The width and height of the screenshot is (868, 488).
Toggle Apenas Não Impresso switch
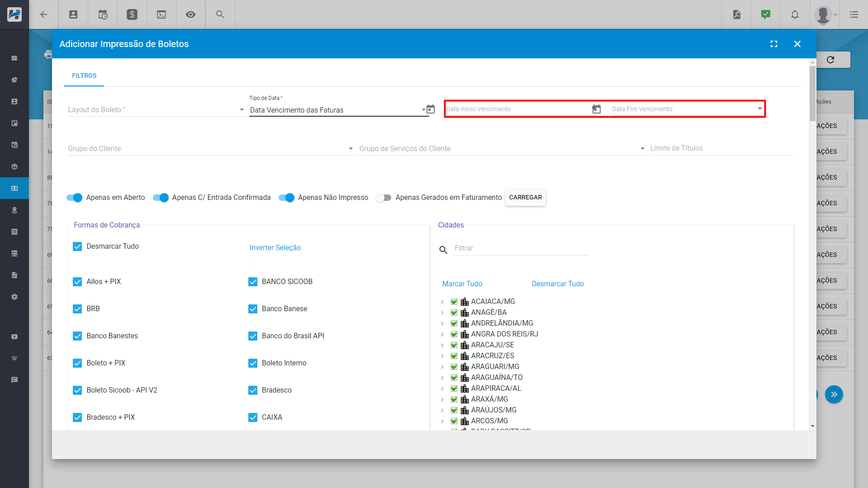coord(286,198)
